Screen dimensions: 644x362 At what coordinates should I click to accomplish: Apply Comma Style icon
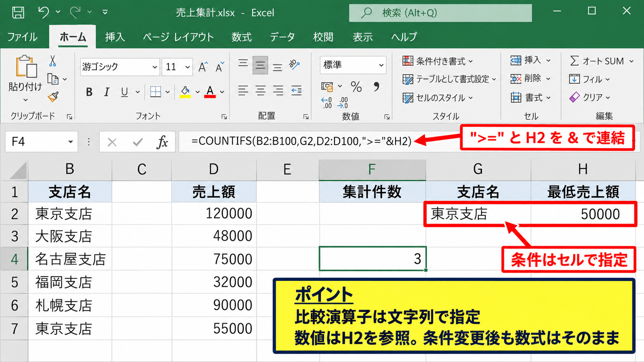point(376,87)
